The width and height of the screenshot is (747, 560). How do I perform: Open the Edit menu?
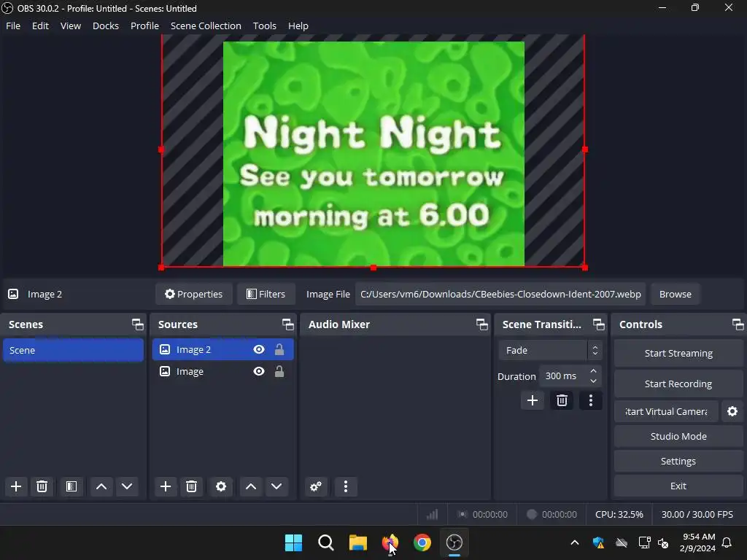[41, 26]
